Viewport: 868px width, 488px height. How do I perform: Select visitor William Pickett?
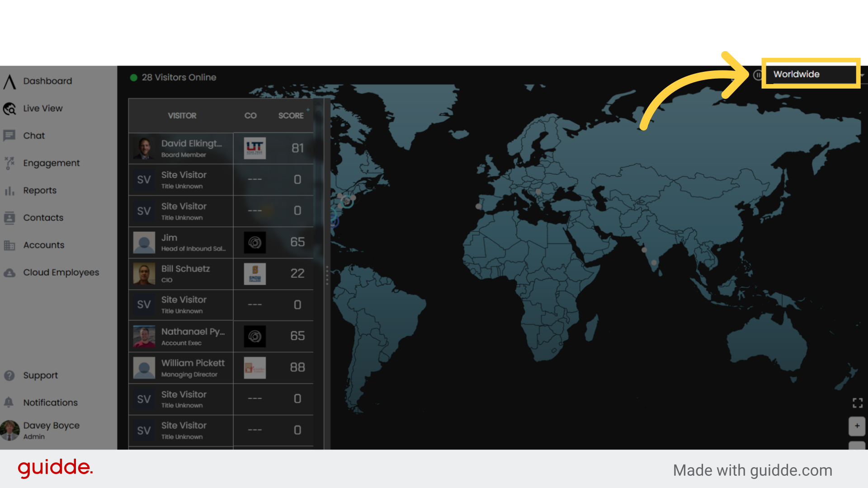pyautogui.click(x=221, y=368)
